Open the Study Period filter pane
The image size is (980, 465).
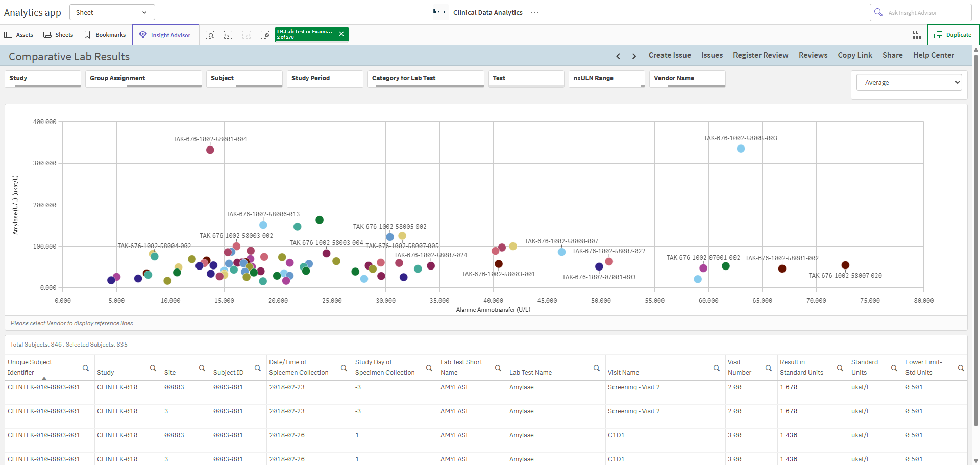pos(325,79)
